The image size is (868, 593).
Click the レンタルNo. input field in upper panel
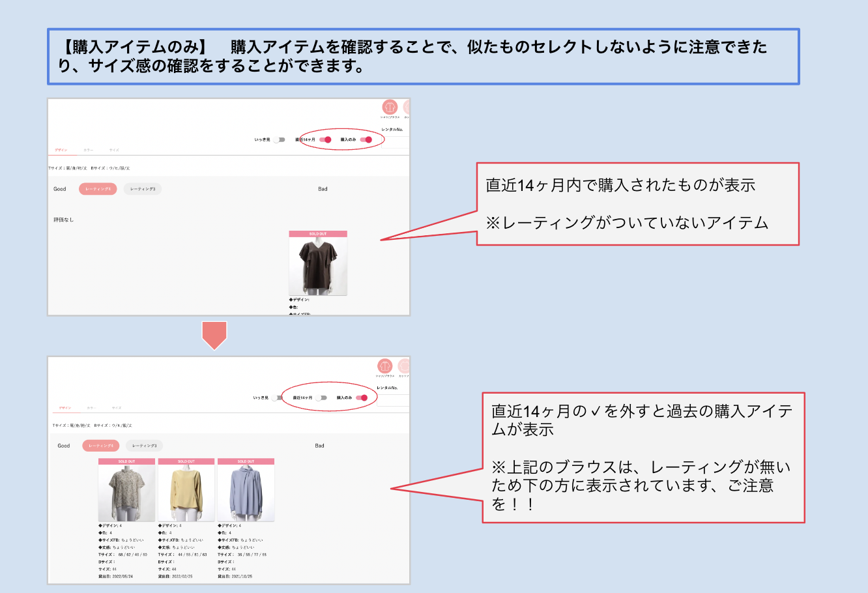tap(395, 142)
